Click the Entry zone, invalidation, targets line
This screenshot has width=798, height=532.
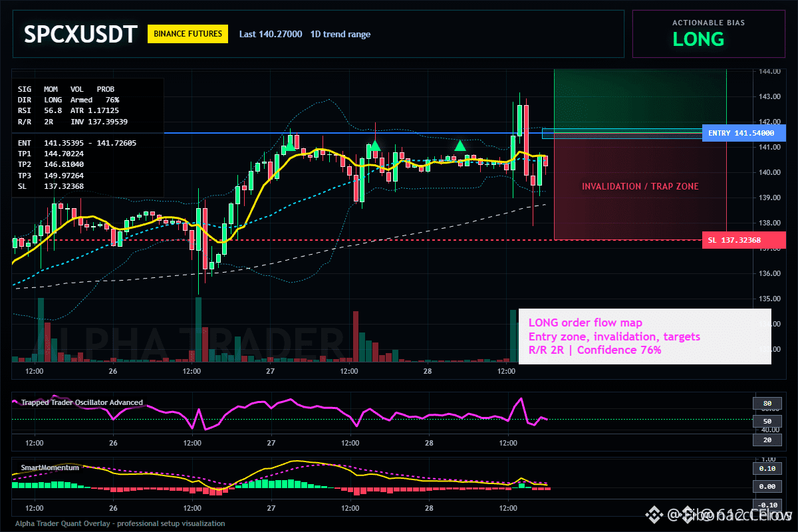click(614, 336)
